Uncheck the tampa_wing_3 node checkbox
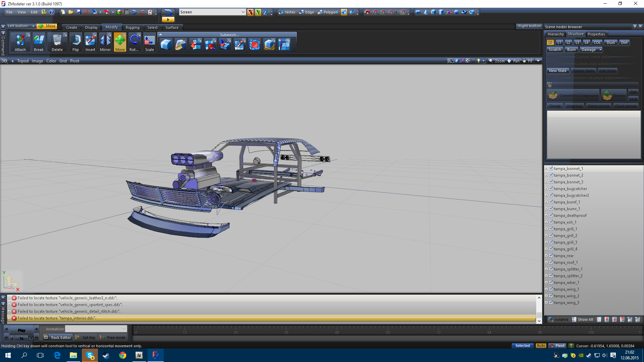The image size is (644, 362). point(551,303)
